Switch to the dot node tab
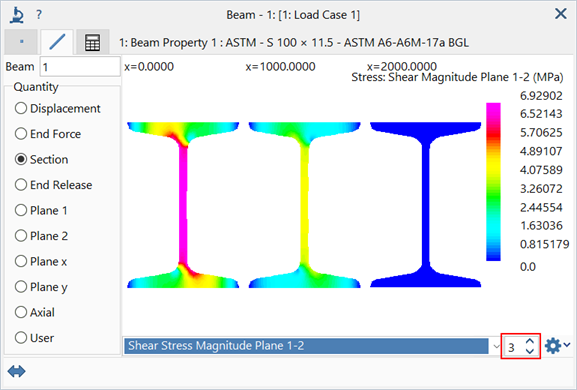 [21, 42]
